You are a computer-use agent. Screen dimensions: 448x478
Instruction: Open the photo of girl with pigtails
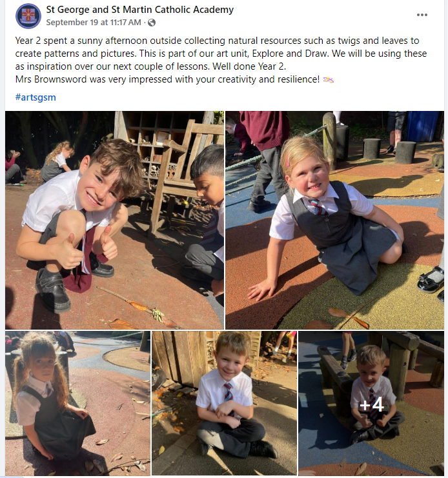click(x=77, y=403)
